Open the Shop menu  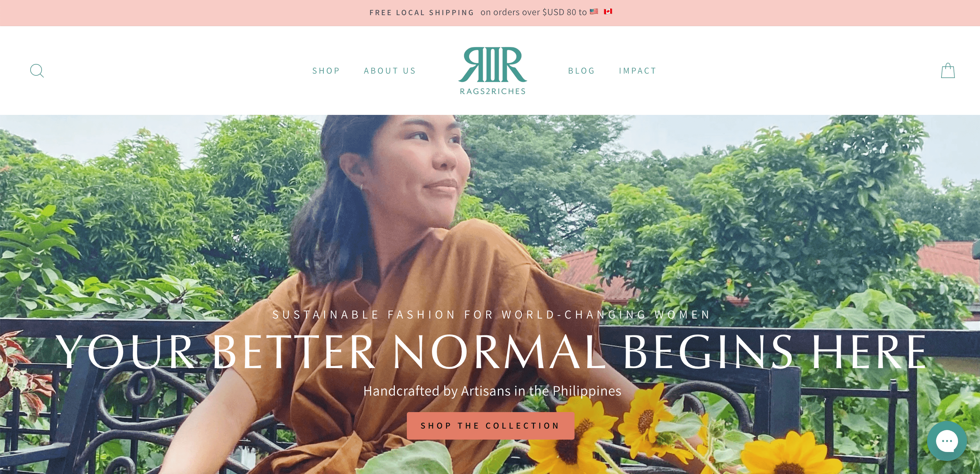(x=326, y=71)
